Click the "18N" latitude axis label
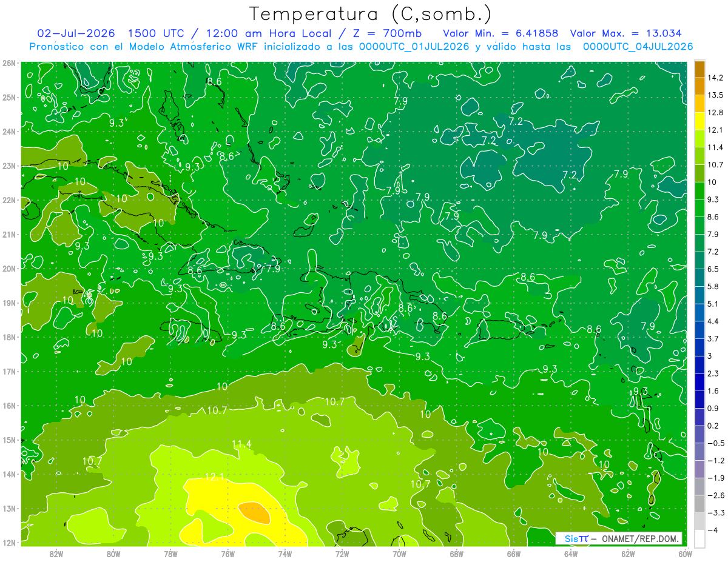The width and height of the screenshot is (728, 562). (x=9, y=337)
